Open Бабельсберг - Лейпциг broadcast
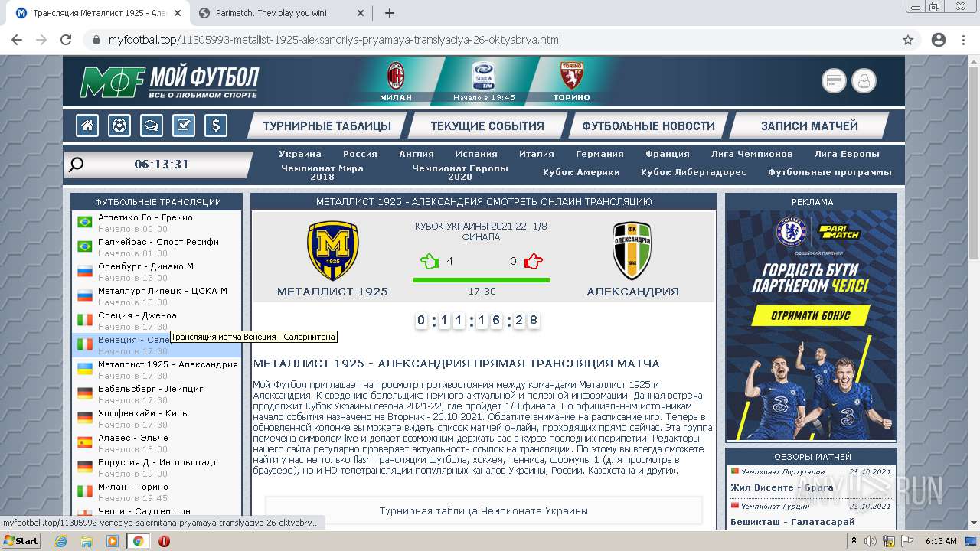This screenshot has height=551, width=980. pyautogui.click(x=157, y=394)
